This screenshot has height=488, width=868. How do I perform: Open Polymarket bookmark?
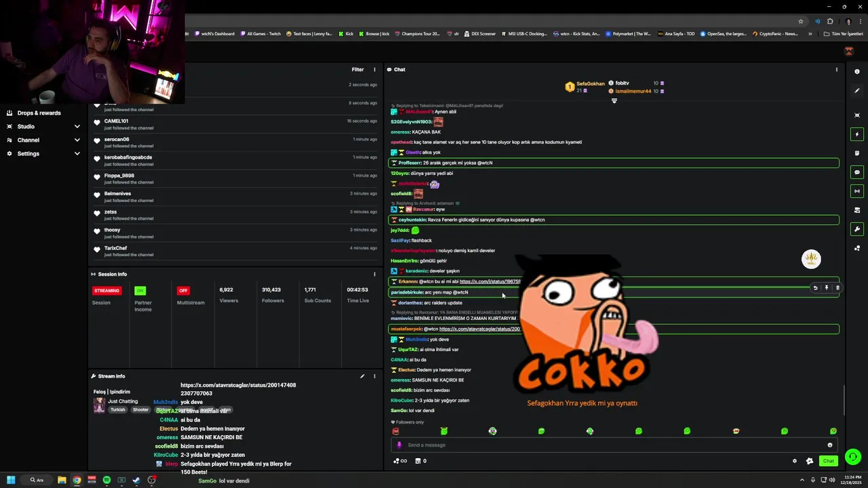pos(628,33)
